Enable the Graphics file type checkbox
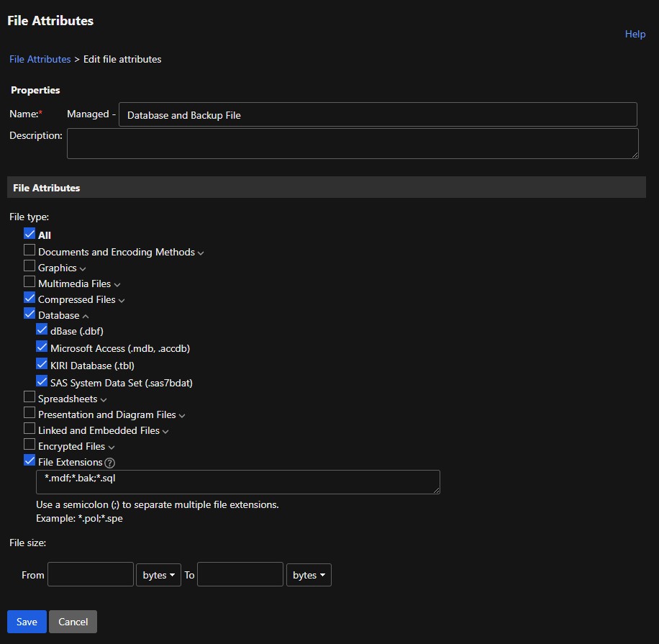The height and width of the screenshot is (644, 659). click(29, 266)
